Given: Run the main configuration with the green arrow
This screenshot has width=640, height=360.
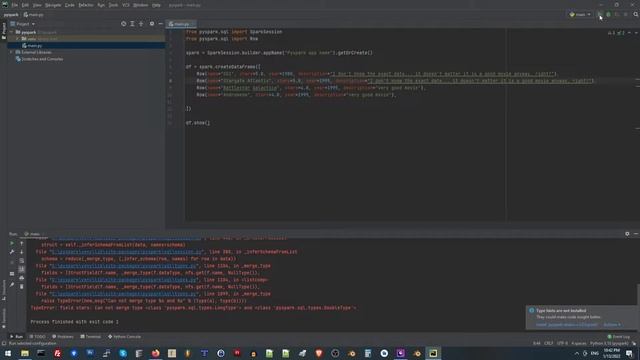Looking at the screenshot, I should [x=600, y=14].
